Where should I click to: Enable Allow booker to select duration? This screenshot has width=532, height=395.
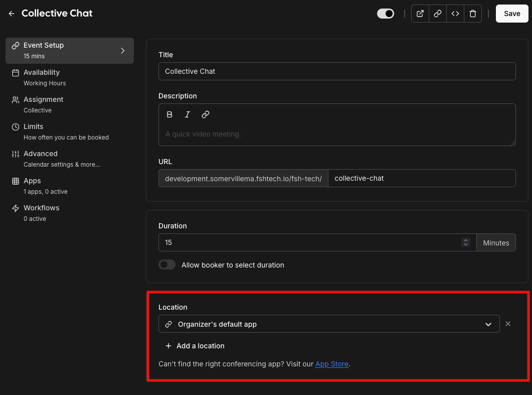coord(167,265)
